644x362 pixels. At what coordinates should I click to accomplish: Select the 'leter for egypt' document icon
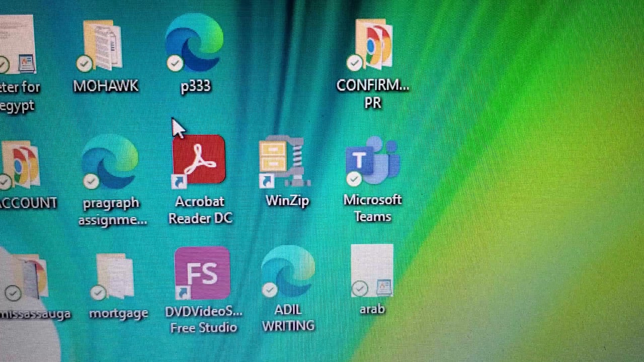click(18, 44)
